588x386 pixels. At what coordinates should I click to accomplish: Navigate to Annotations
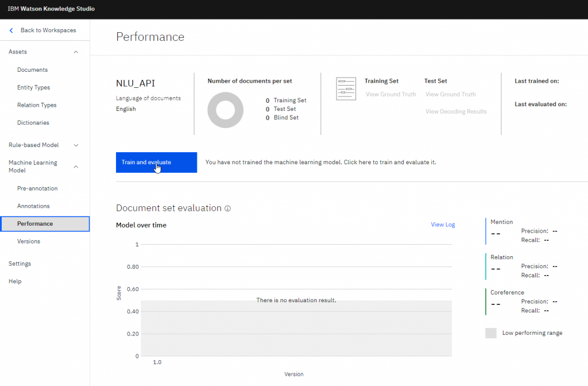[33, 206]
